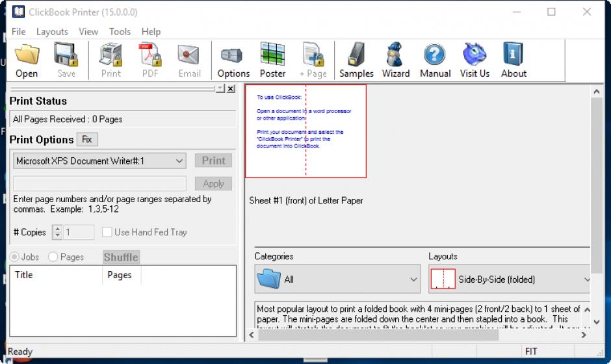Expand the Microsoft XPS Document Writer printer dropdown
This screenshot has width=611, height=364.
[x=179, y=161]
